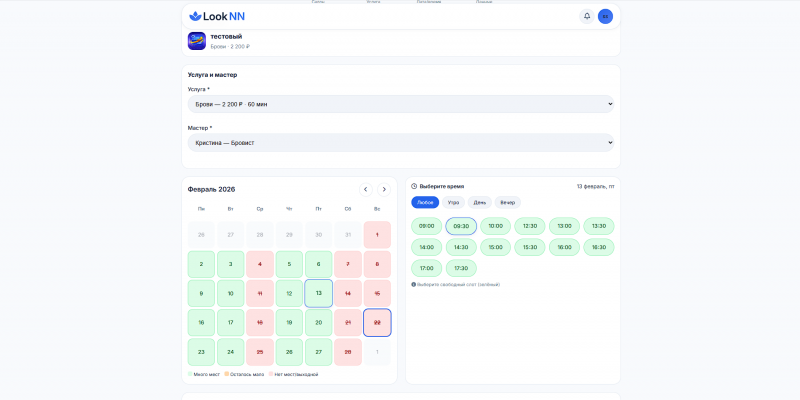Viewport: 800px width, 400px height.
Task: Select the Вечер time filter
Action: tap(508, 203)
